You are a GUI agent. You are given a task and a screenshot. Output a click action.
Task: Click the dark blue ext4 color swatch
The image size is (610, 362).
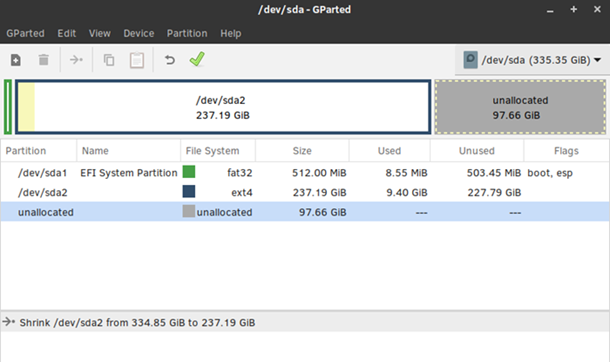[189, 191]
